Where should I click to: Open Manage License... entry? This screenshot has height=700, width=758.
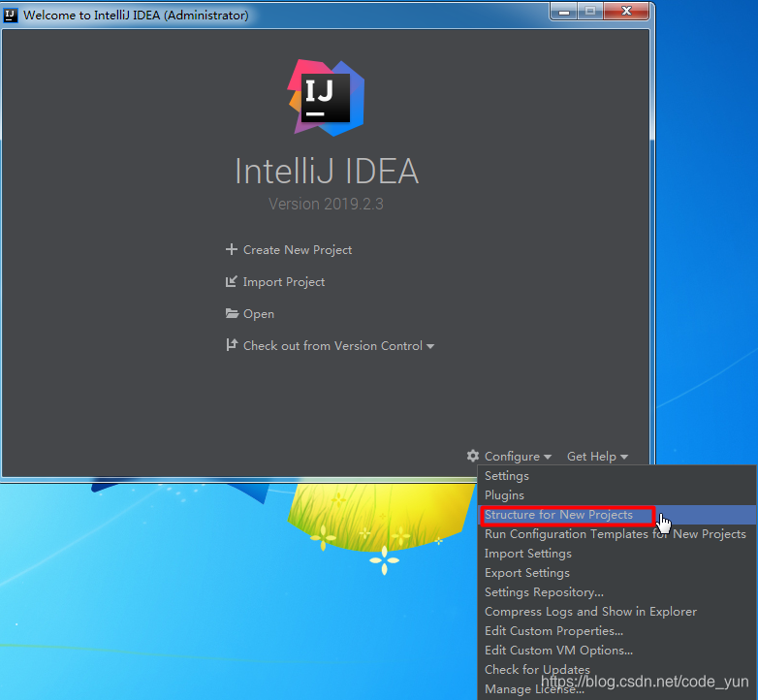pyautogui.click(x=616, y=689)
